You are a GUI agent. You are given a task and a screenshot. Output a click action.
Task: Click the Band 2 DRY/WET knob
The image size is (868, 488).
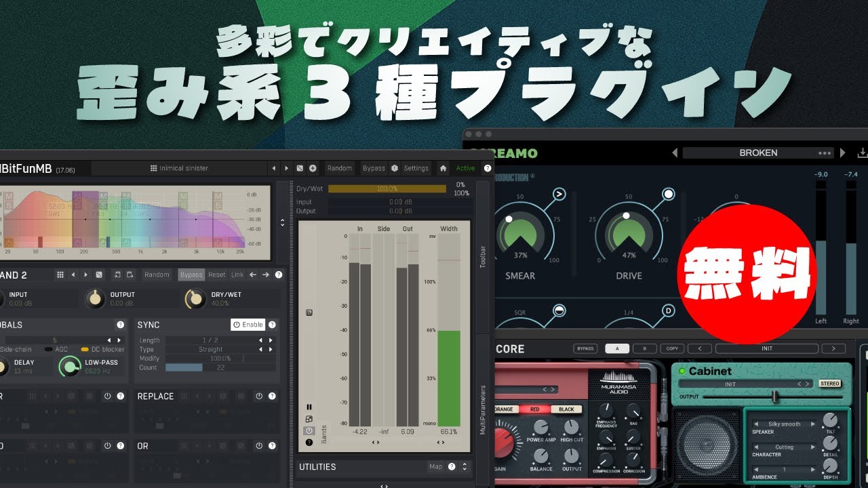click(195, 298)
